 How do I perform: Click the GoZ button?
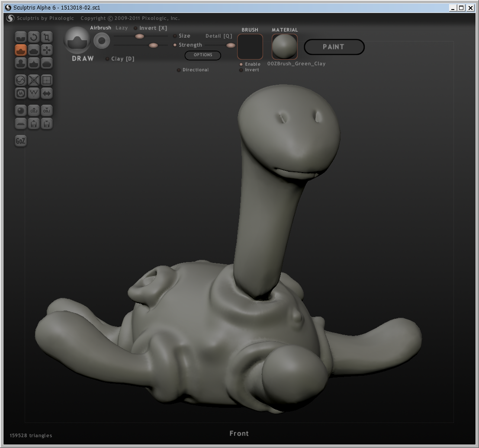pos(20,141)
